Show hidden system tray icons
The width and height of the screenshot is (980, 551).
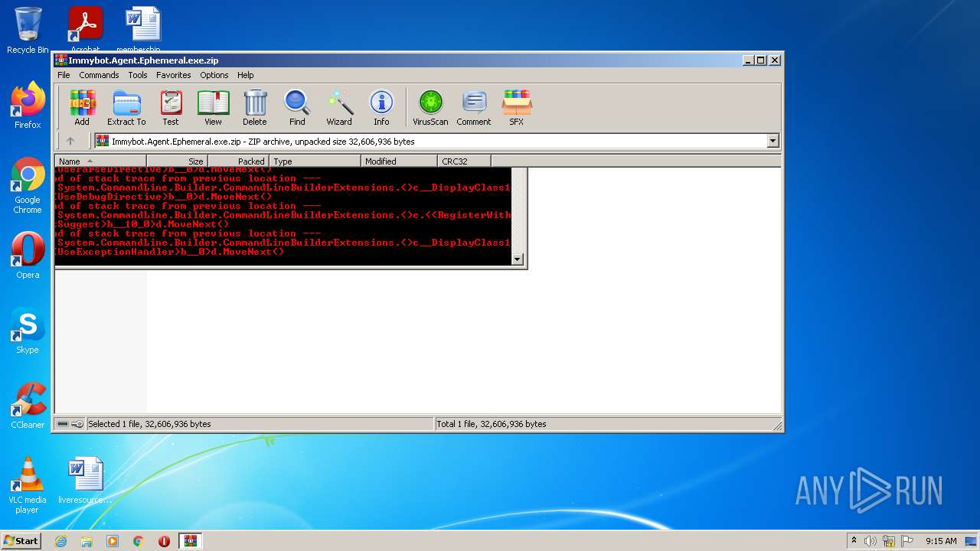tap(854, 541)
